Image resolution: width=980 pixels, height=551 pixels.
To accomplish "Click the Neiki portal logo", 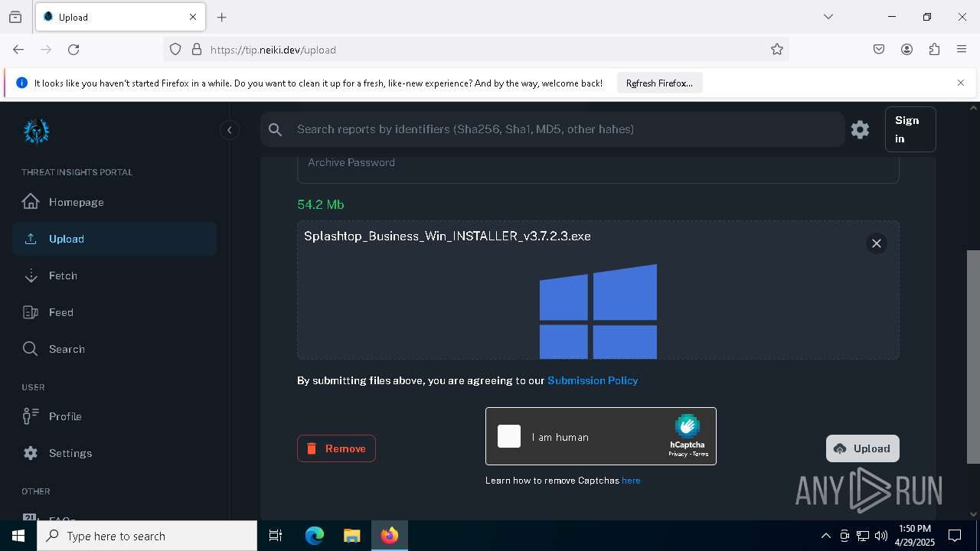I will click(x=36, y=131).
